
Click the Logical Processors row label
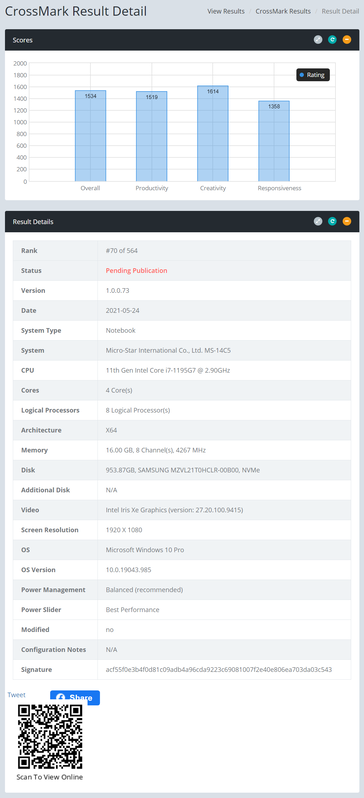[x=50, y=410]
